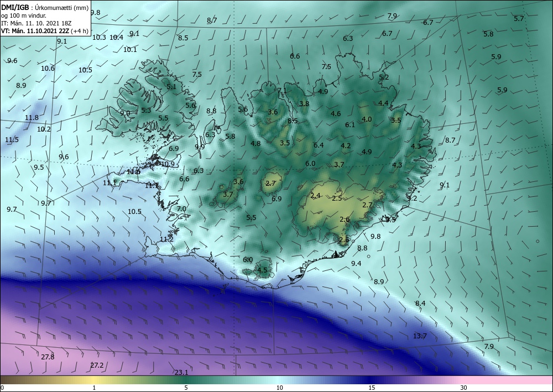Click the color scale at tick 0
This screenshot has height=392, width=553.
point(2,388)
